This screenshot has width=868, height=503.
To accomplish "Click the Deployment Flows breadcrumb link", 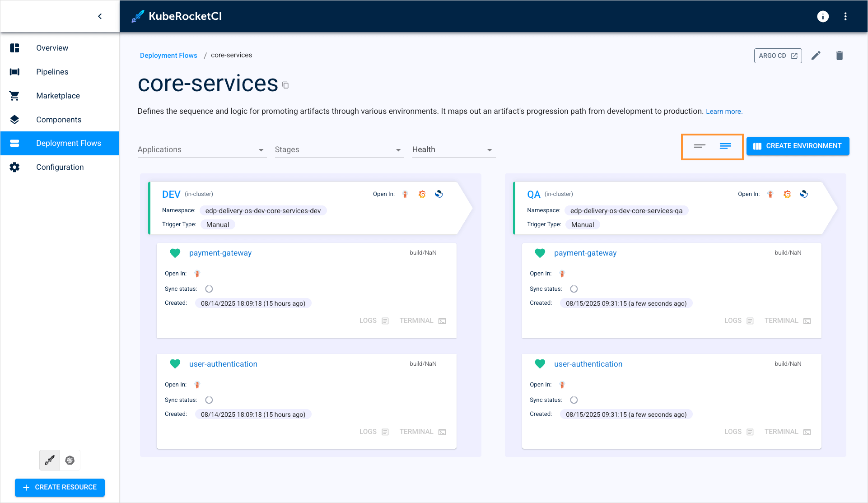I will (x=168, y=56).
